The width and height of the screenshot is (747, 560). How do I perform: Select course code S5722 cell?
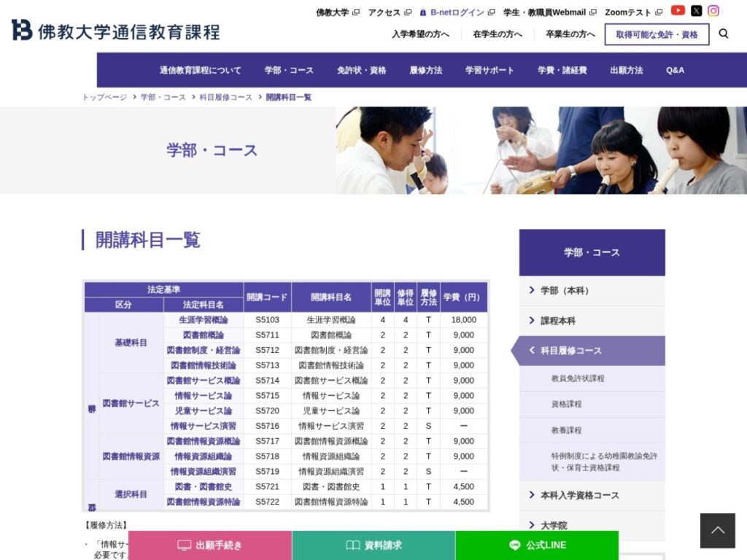(267, 502)
